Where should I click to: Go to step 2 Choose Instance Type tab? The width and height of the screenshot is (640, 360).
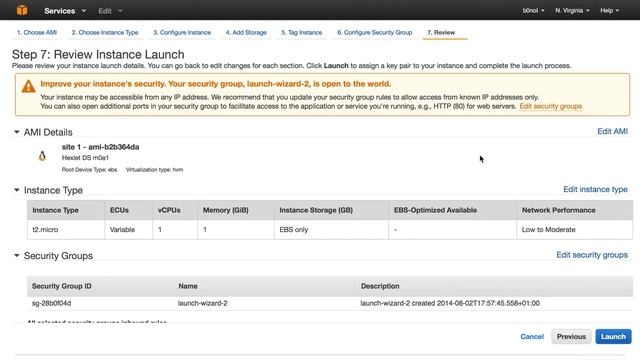coord(105,32)
